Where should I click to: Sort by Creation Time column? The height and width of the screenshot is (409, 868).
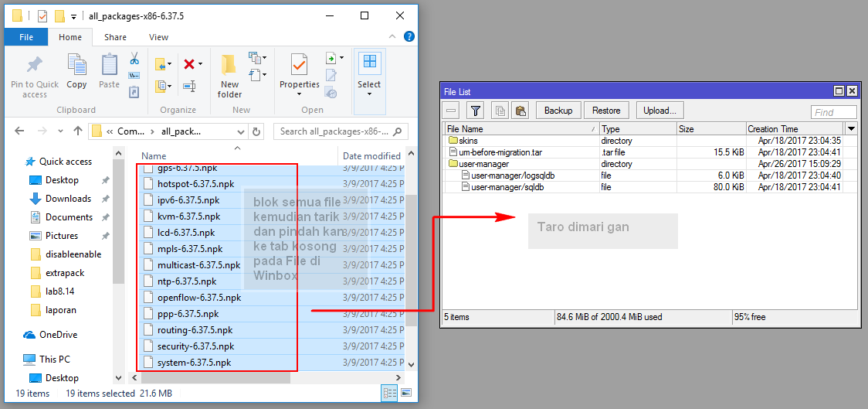pos(795,128)
